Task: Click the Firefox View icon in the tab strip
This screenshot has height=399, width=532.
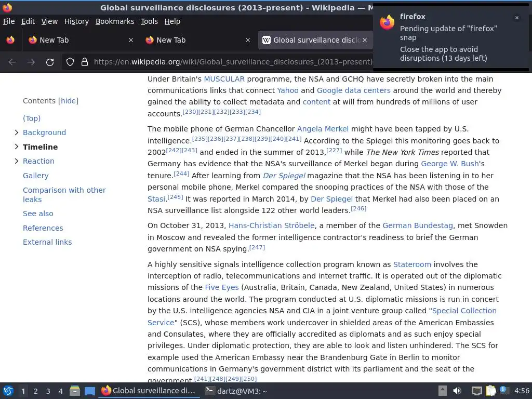Action: [x=10, y=40]
